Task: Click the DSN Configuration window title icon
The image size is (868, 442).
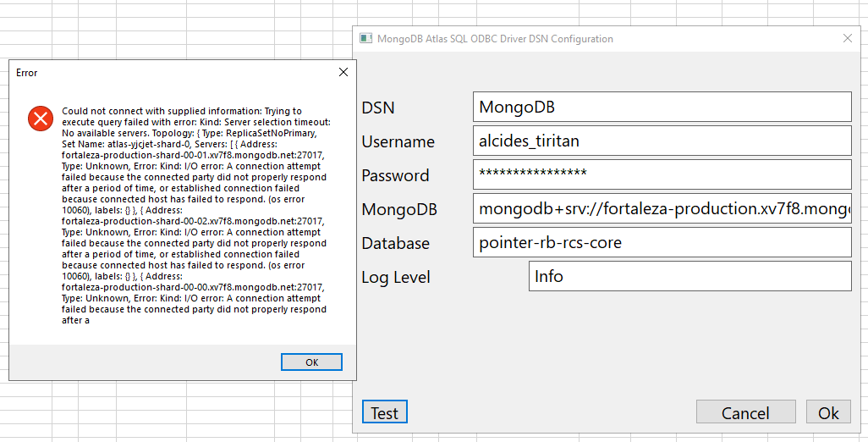Action: (365, 39)
